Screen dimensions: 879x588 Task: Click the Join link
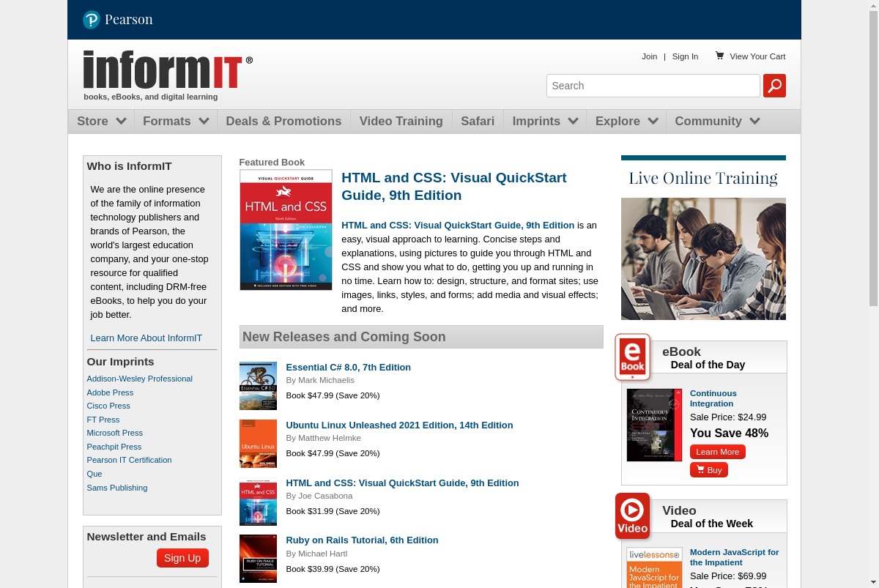point(650,56)
